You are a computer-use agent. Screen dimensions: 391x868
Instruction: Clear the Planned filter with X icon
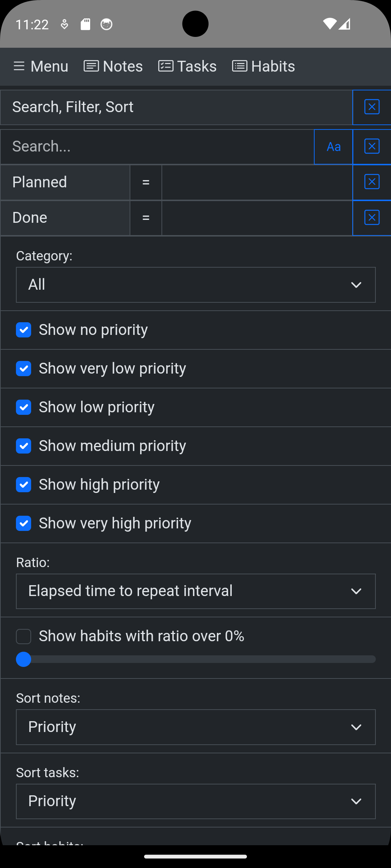(372, 182)
